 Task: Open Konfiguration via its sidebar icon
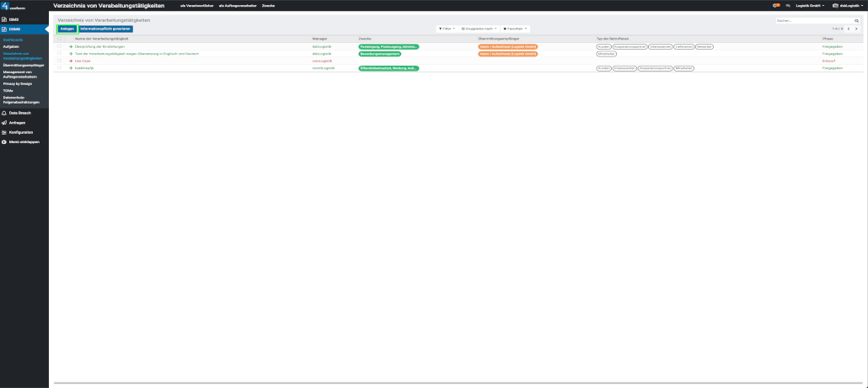click(x=4, y=132)
